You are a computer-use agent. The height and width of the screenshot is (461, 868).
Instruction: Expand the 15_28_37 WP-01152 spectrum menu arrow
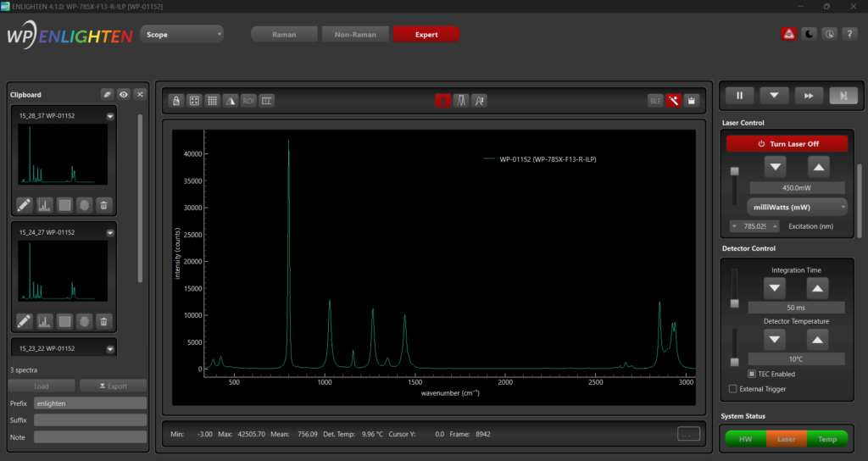pos(110,116)
